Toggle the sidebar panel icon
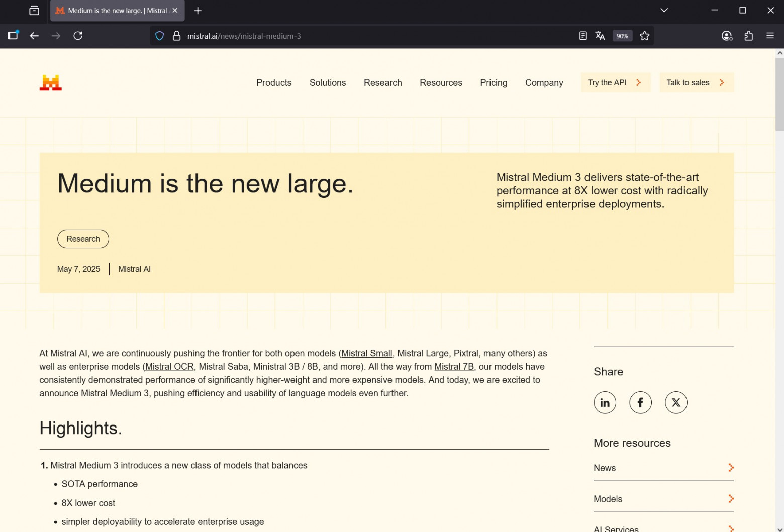This screenshot has height=532, width=784. pyautogui.click(x=13, y=35)
